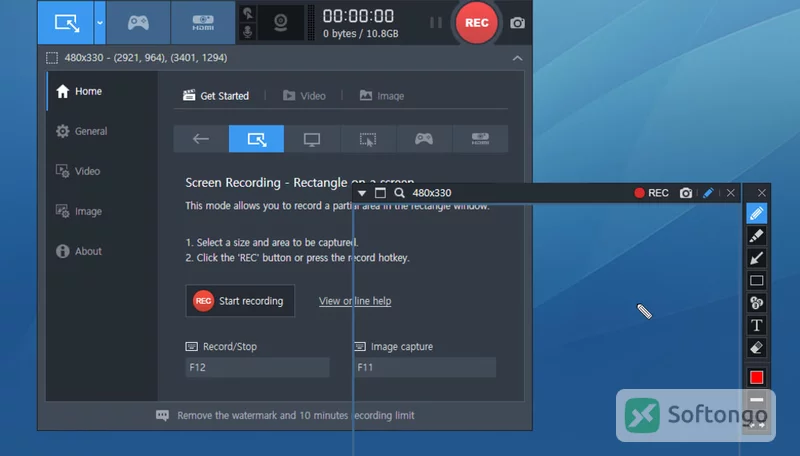Open the red color swatch
This screenshot has width=800, height=456.
(x=757, y=377)
